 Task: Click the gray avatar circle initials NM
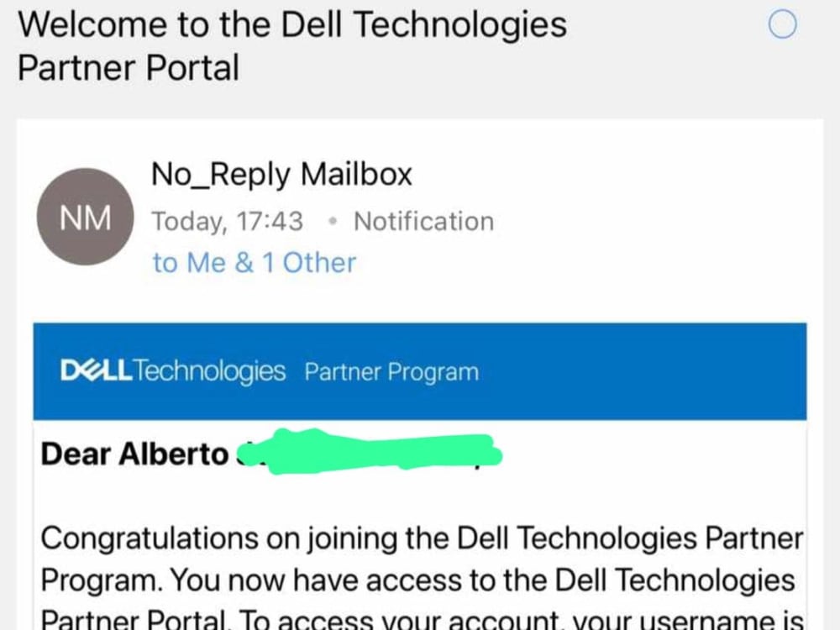tap(85, 216)
